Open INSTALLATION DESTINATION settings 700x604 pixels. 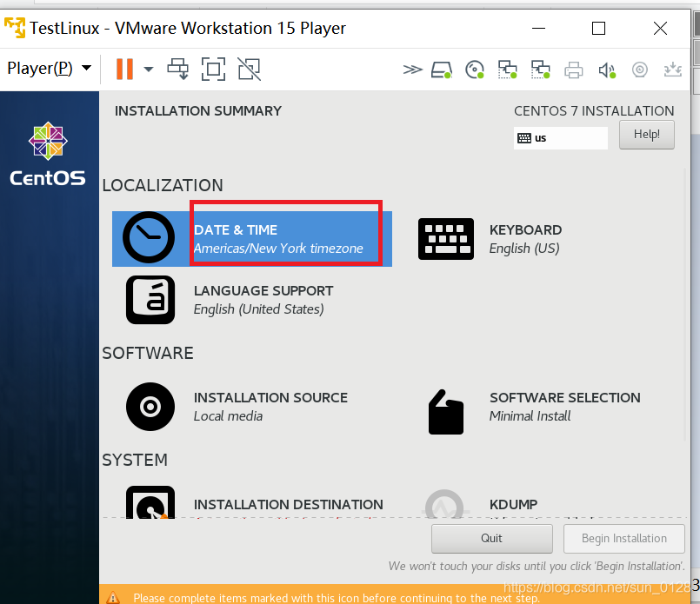coord(288,505)
